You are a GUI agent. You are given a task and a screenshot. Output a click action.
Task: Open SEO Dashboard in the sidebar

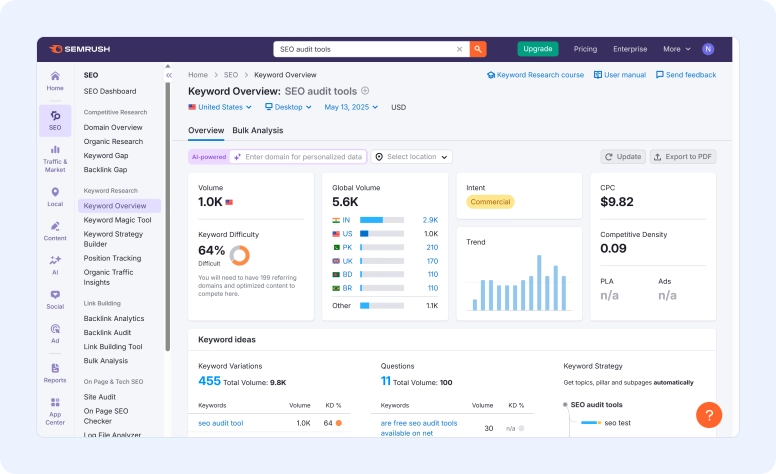[110, 91]
